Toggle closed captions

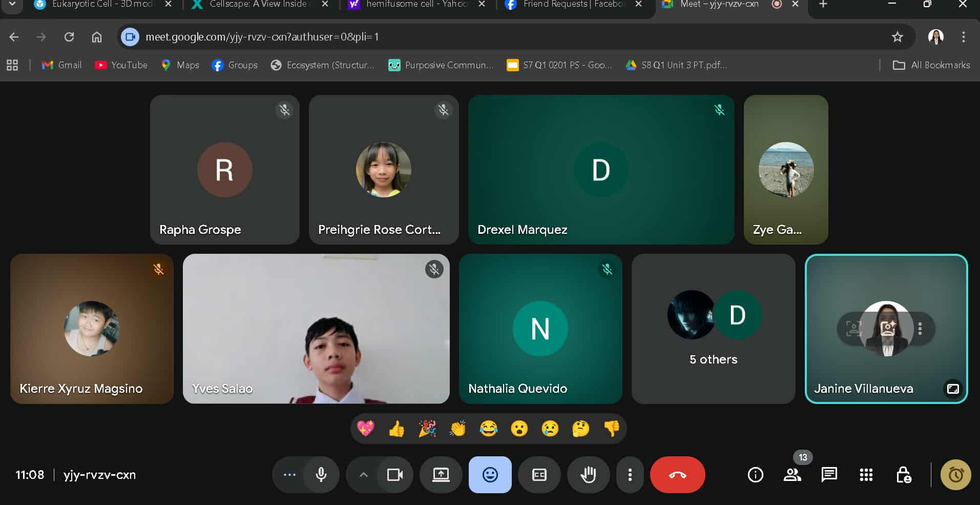[539, 475]
